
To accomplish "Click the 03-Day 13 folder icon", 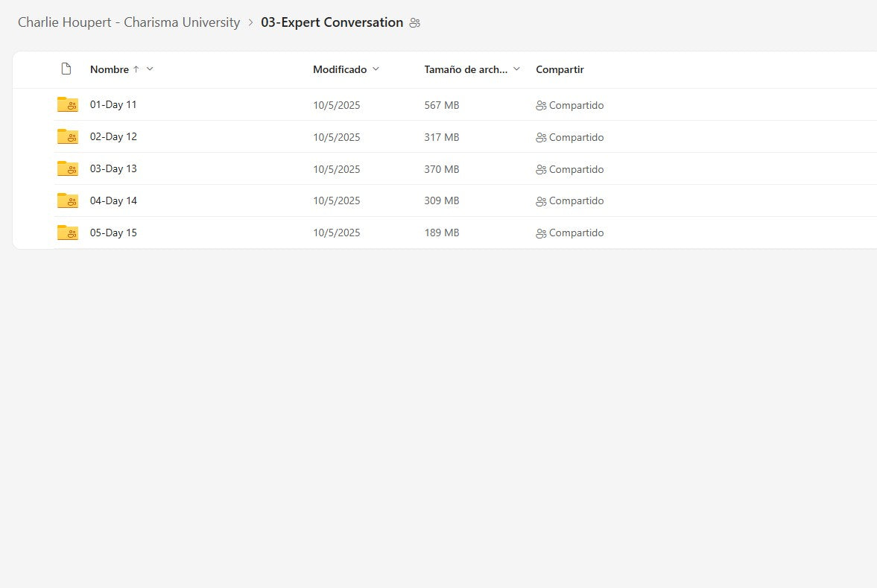I will click(x=67, y=169).
